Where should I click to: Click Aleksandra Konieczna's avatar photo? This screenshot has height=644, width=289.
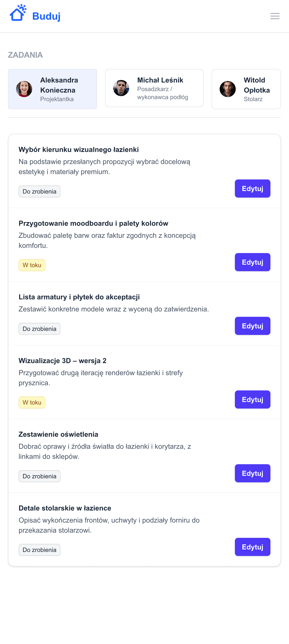tap(24, 89)
